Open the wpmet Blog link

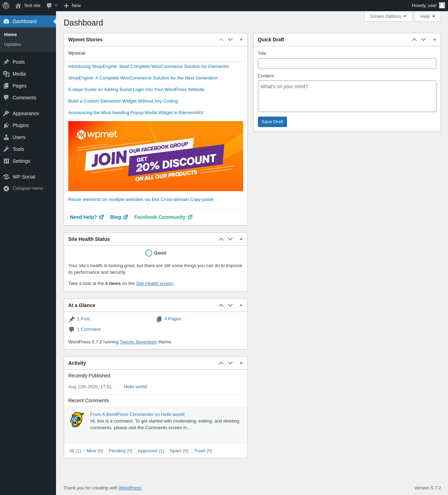pyautogui.click(x=119, y=217)
